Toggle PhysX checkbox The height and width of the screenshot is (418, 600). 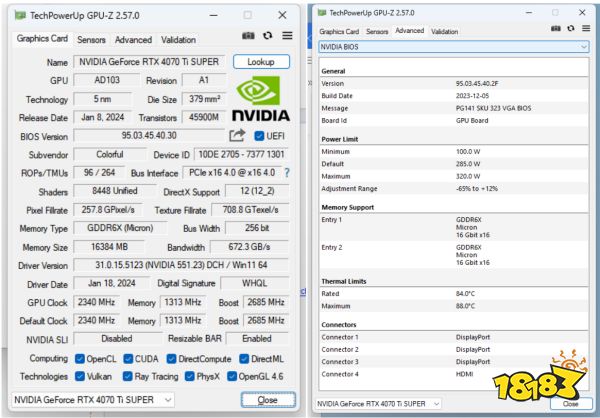tap(189, 376)
